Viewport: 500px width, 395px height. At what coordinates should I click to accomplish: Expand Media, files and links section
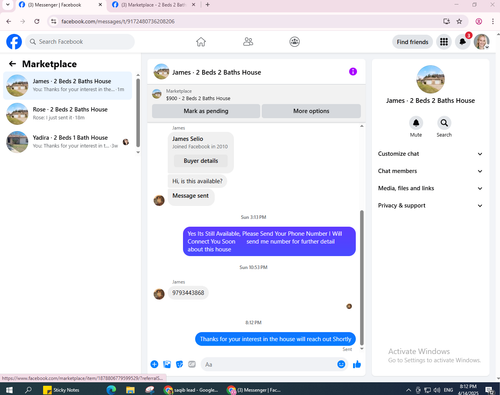pyautogui.click(x=430, y=188)
